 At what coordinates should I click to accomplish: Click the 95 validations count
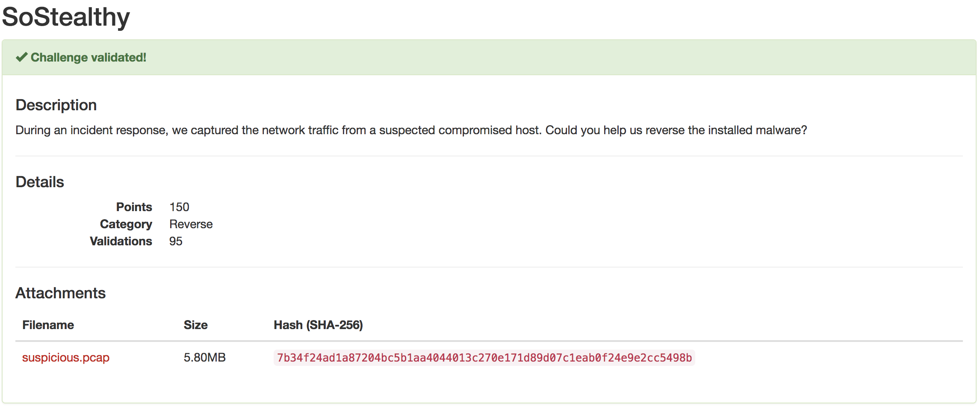(176, 241)
